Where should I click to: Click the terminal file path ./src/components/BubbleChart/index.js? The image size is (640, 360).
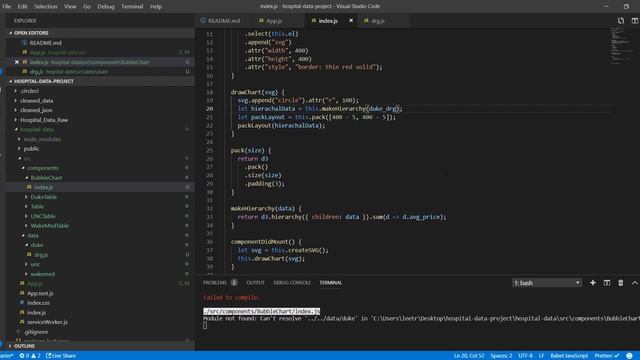click(x=261, y=311)
